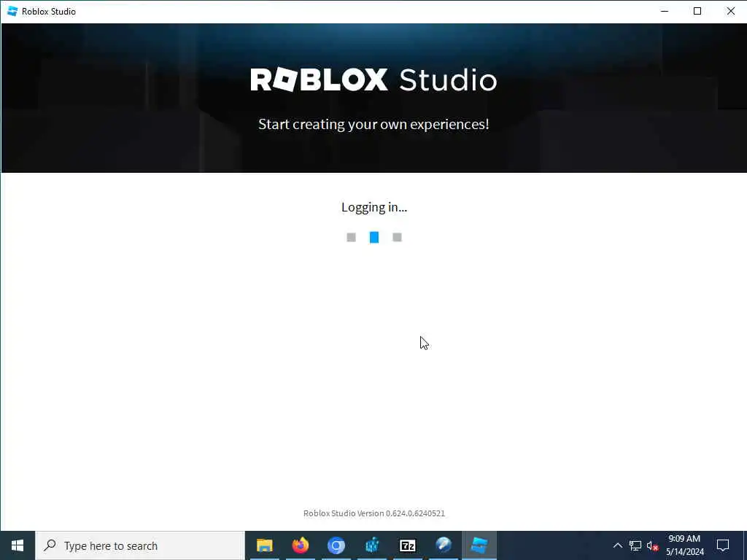Open the network status tray icon
This screenshot has width=747, height=560.
[x=635, y=545]
